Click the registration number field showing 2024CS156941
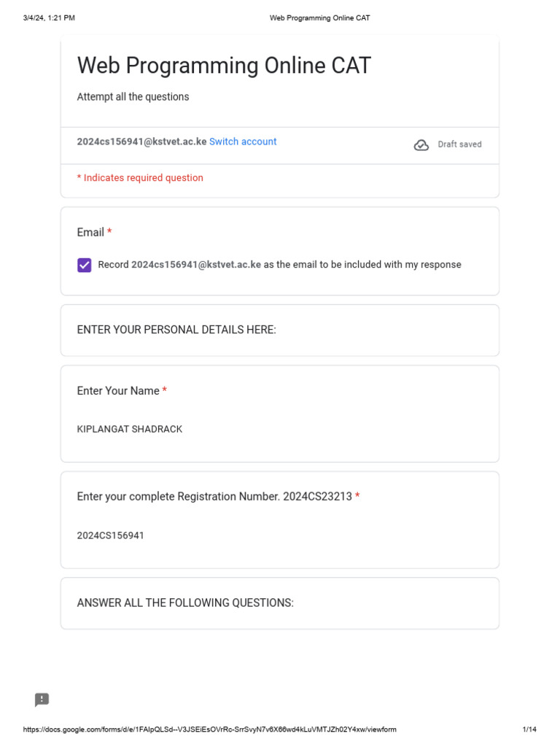The width and height of the screenshot is (560, 747). [x=111, y=535]
